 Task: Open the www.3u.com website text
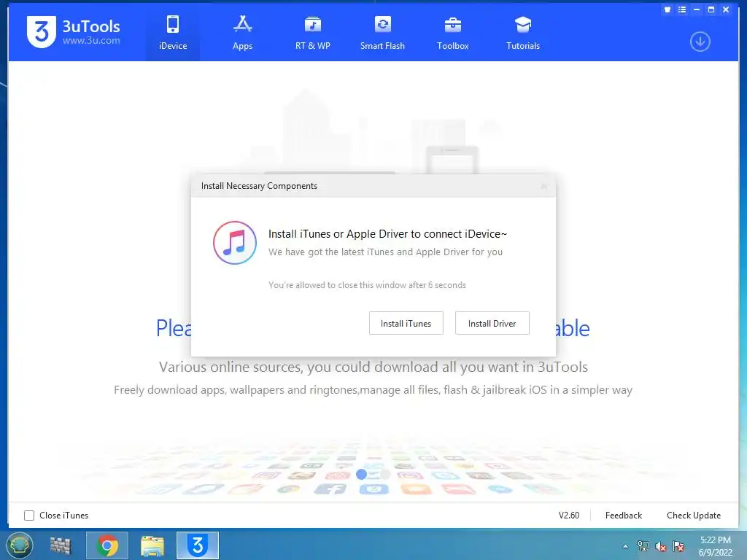[x=91, y=41]
